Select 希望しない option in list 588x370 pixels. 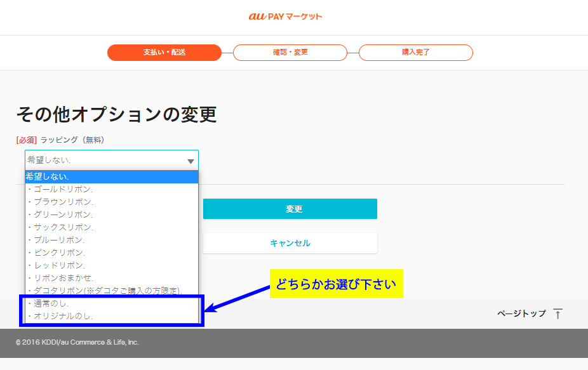[x=111, y=176]
